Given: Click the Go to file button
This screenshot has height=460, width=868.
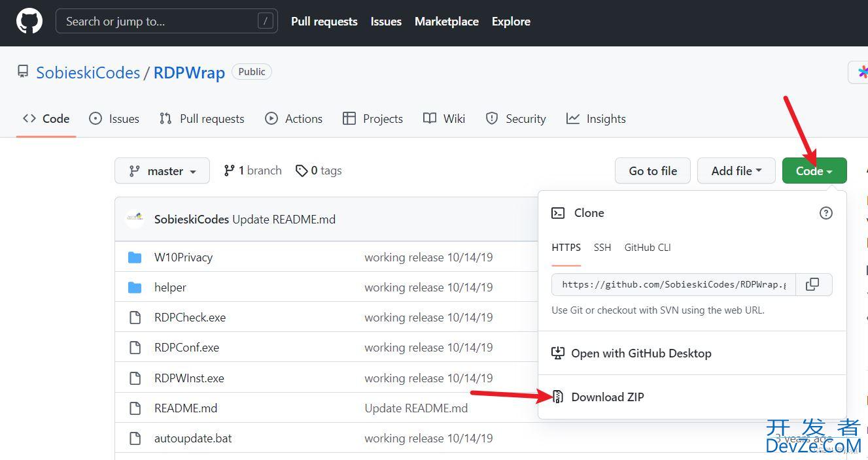Looking at the screenshot, I should click(x=653, y=171).
